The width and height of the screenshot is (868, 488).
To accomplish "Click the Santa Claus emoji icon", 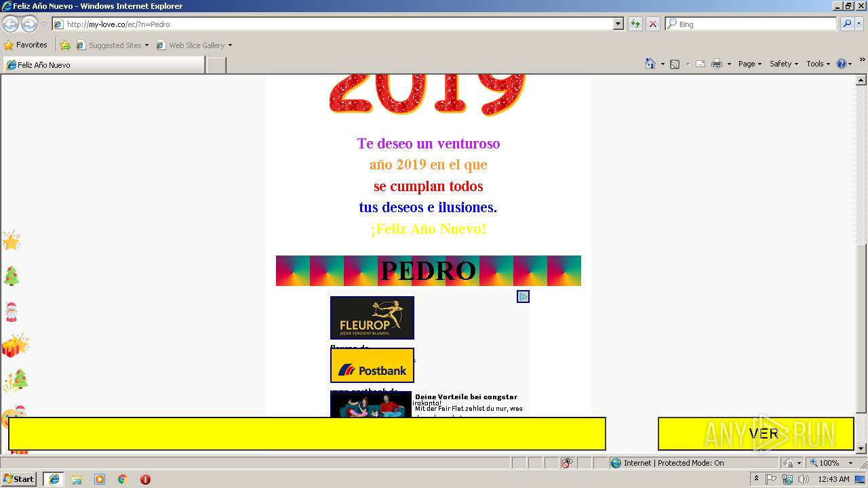I will click(11, 312).
